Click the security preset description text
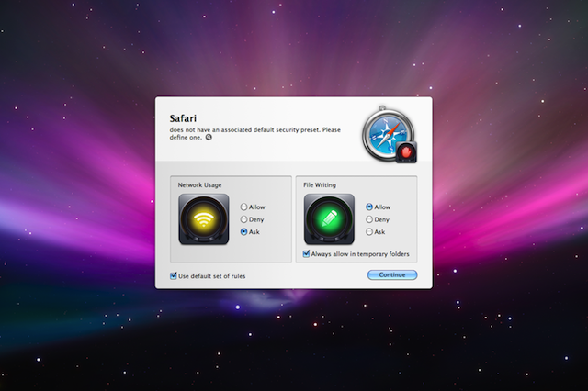 (x=254, y=130)
